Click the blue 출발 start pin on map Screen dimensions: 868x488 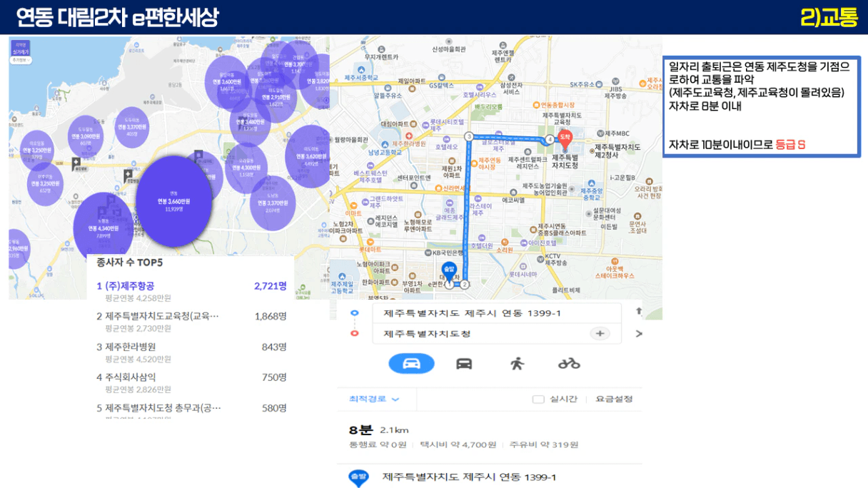(449, 270)
